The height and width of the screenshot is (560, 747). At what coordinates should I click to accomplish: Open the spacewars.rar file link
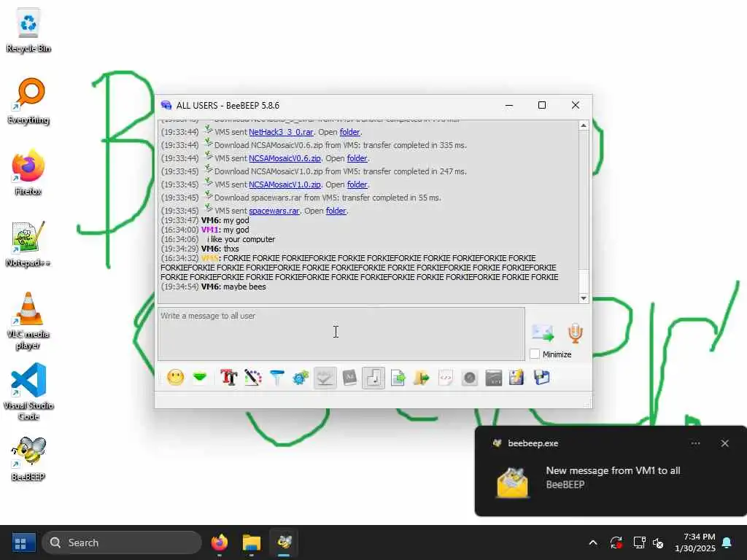point(274,211)
